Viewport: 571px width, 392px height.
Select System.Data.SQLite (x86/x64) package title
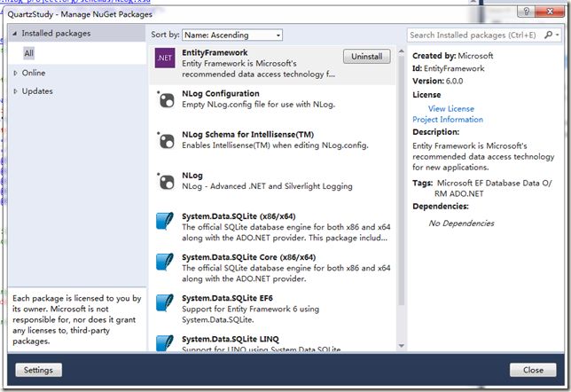click(x=239, y=216)
